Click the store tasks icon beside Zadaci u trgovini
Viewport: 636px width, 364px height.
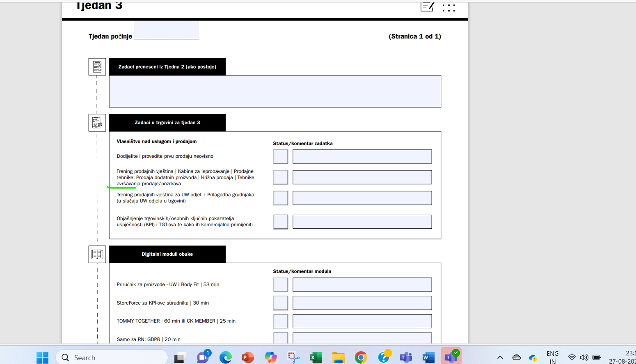tap(97, 123)
